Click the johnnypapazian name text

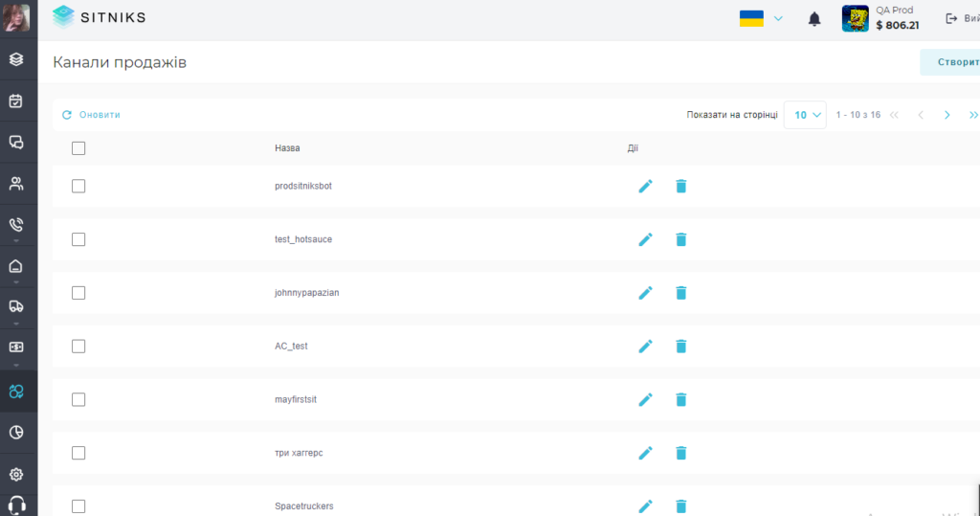click(307, 293)
